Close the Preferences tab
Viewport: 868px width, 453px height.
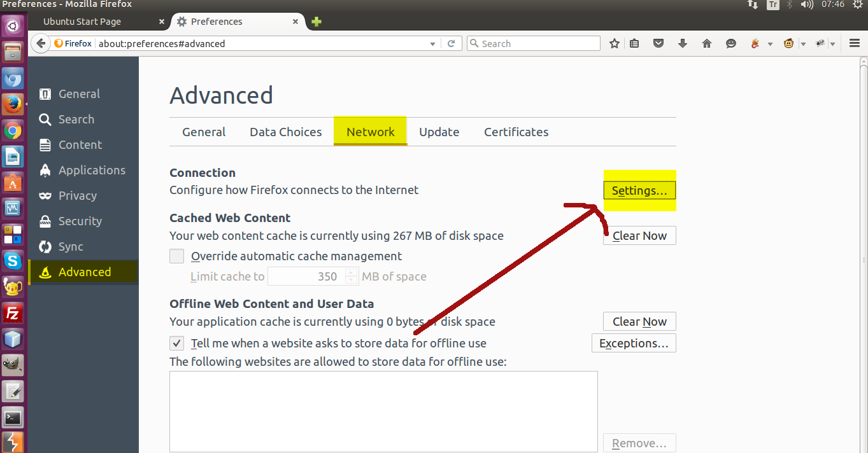point(295,22)
